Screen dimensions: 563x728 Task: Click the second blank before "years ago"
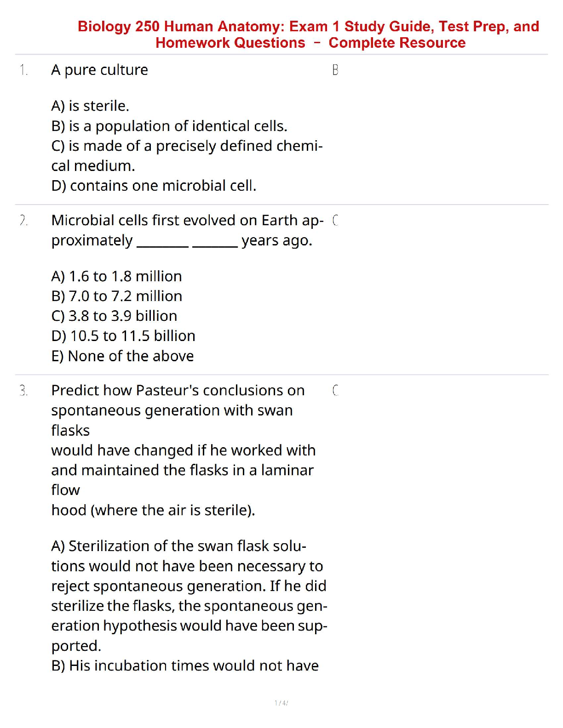[215, 245]
